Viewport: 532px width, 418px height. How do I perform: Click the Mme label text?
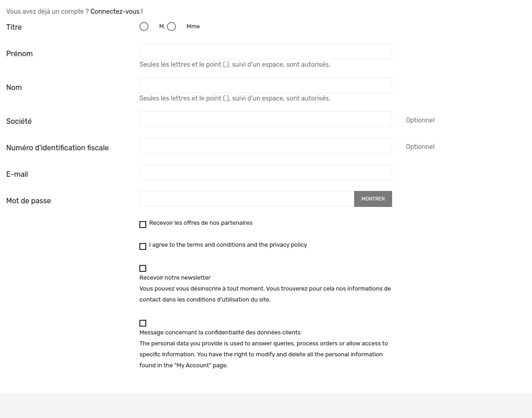tap(193, 26)
